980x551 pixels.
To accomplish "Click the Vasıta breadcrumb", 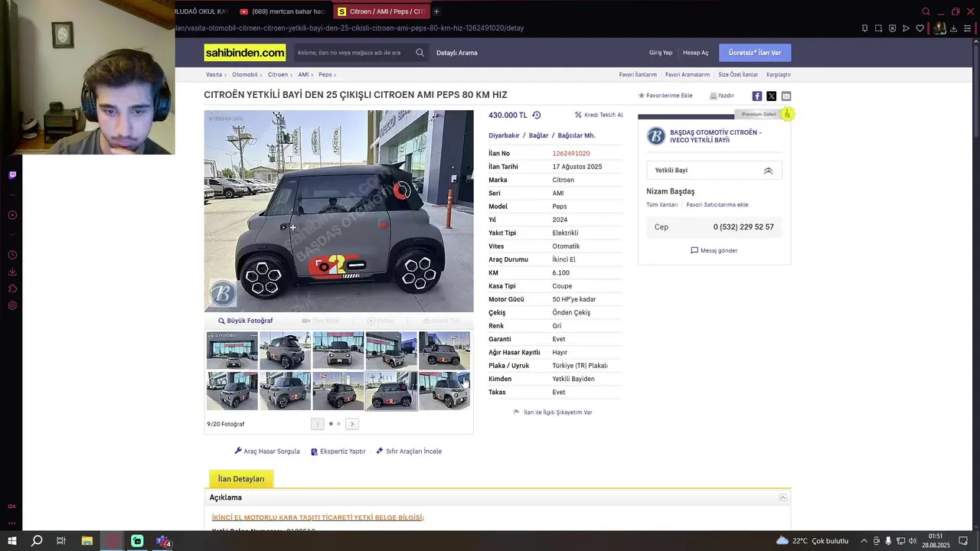I will 214,75.
